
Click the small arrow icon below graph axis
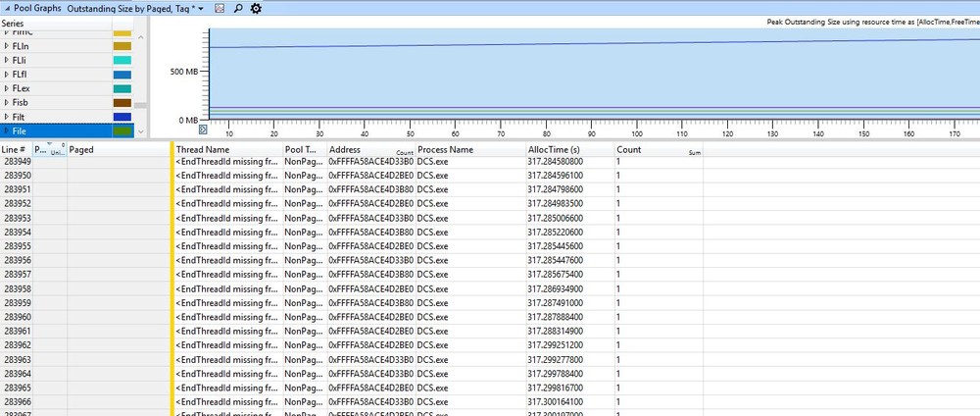click(x=203, y=130)
